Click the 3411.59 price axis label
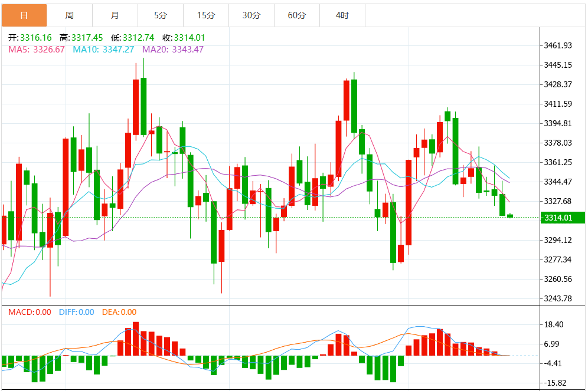588x391 pixels. pyautogui.click(x=558, y=104)
